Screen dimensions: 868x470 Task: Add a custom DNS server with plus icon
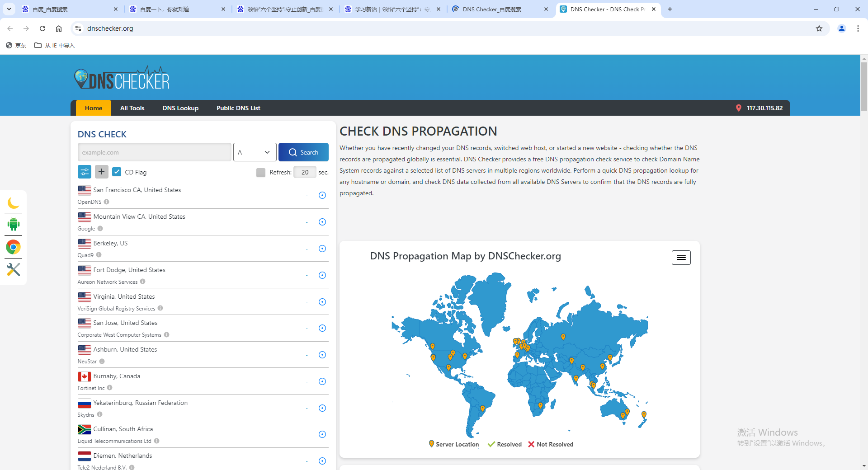(101, 172)
